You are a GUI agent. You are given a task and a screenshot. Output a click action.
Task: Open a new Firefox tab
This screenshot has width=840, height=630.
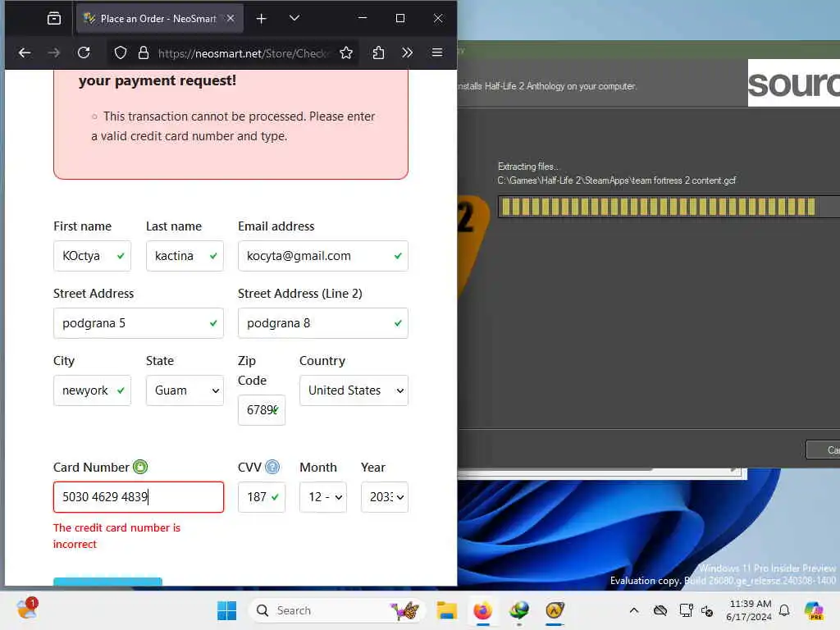pos(261,19)
